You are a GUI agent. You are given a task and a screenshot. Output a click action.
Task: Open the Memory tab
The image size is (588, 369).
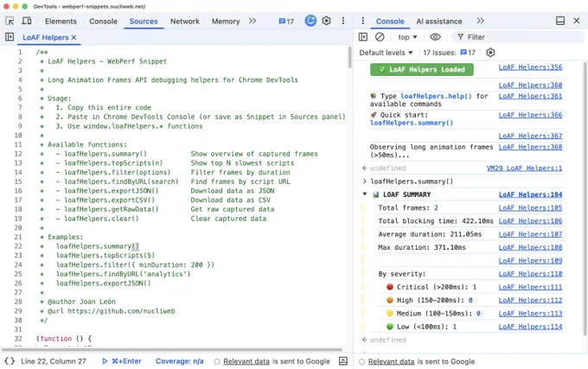(226, 22)
